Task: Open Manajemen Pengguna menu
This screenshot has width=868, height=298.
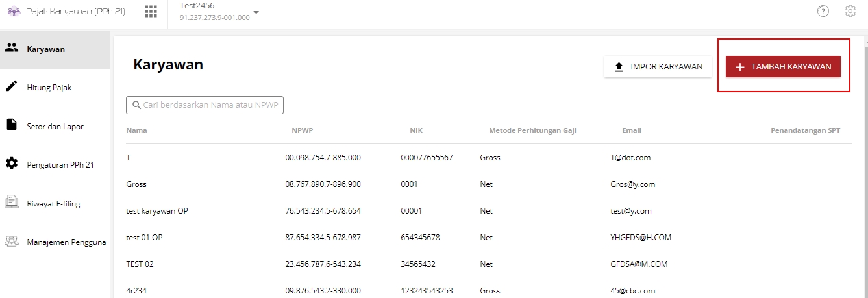Action: 55,242
